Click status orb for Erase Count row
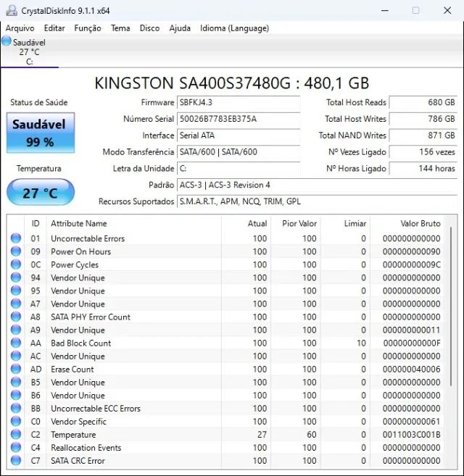464x476 pixels. click(x=16, y=369)
